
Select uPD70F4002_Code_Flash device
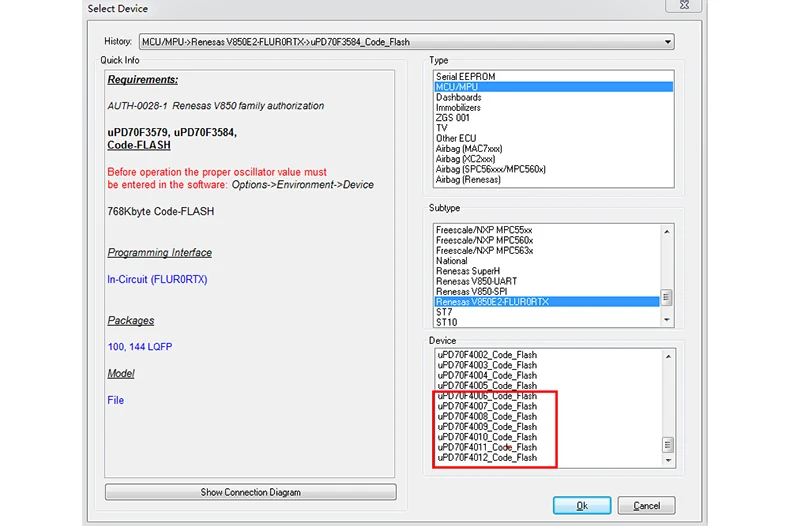[548, 355]
